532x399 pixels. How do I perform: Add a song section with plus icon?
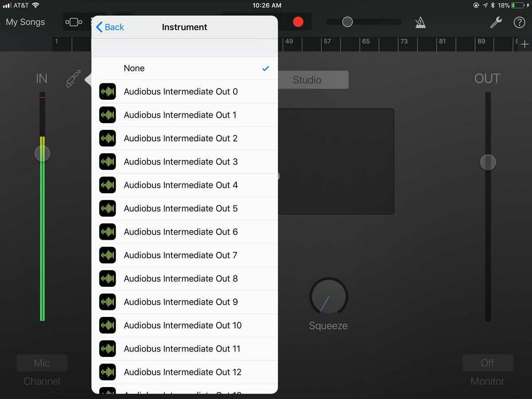click(x=524, y=44)
